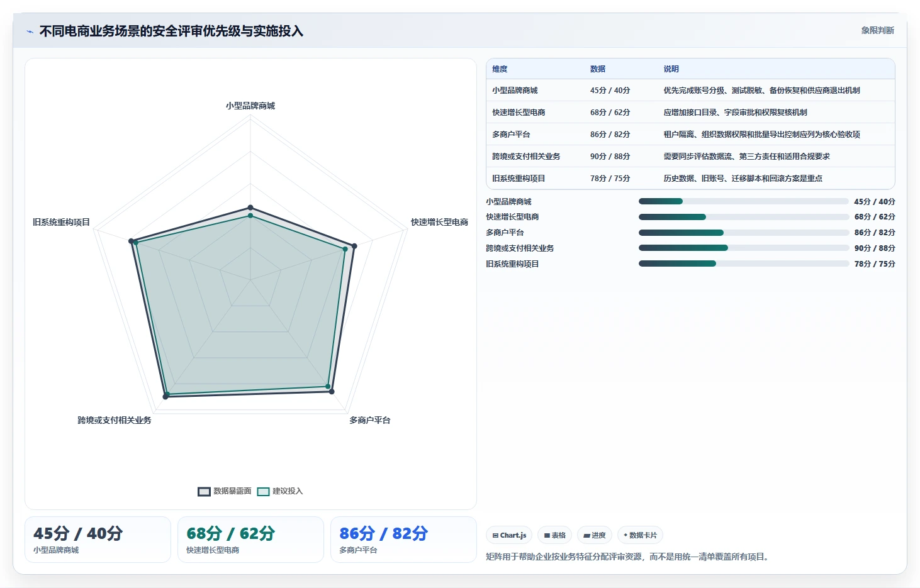Click the 表格 chip
920x588 pixels.
tap(554, 535)
